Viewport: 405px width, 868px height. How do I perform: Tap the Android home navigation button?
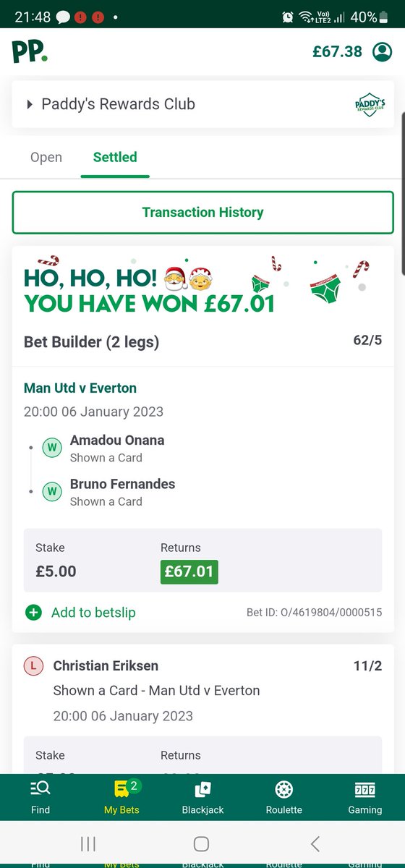pos(202,843)
